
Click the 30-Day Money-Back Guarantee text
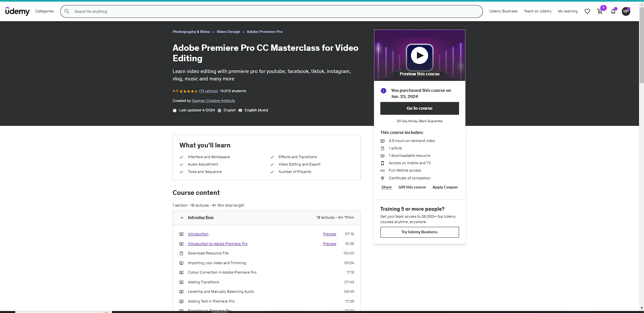(x=419, y=121)
